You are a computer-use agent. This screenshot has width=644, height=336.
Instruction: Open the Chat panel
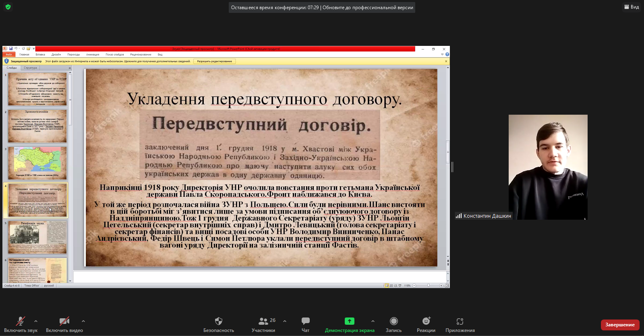(x=305, y=321)
